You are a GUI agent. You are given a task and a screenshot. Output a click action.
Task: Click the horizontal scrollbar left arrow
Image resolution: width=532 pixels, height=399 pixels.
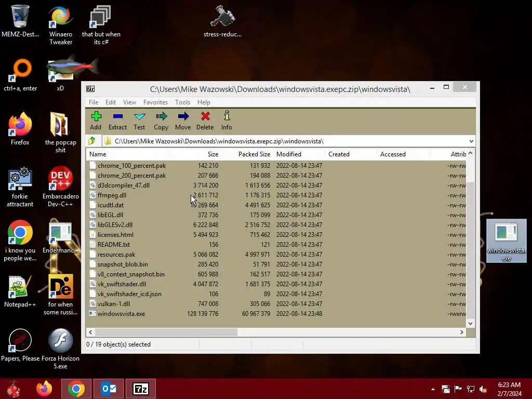tap(90, 332)
